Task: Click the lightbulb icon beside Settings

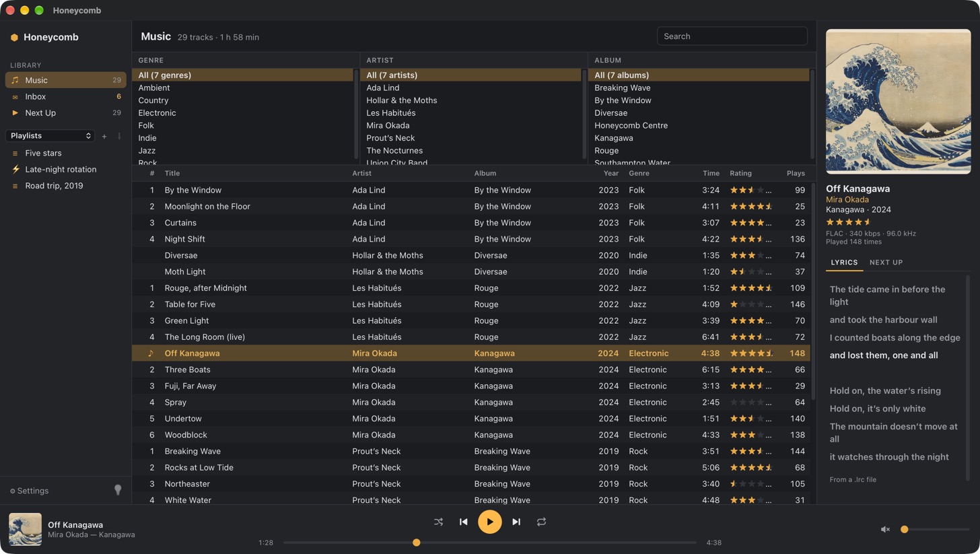Action: click(x=118, y=490)
